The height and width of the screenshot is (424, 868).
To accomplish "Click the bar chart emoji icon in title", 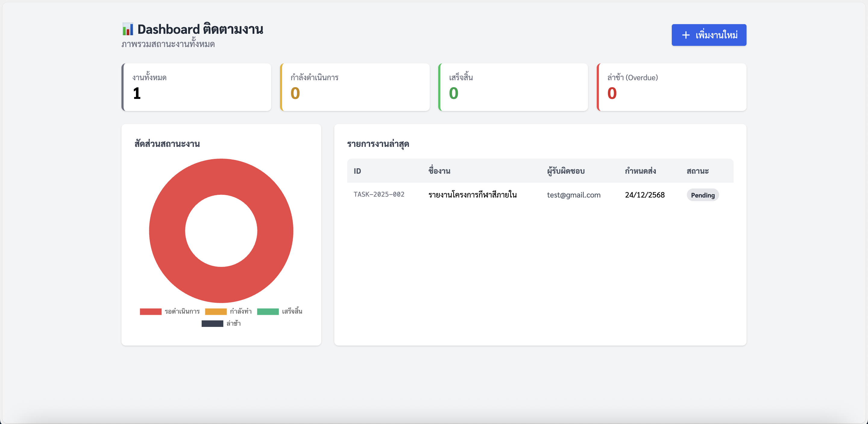I will coord(128,29).
